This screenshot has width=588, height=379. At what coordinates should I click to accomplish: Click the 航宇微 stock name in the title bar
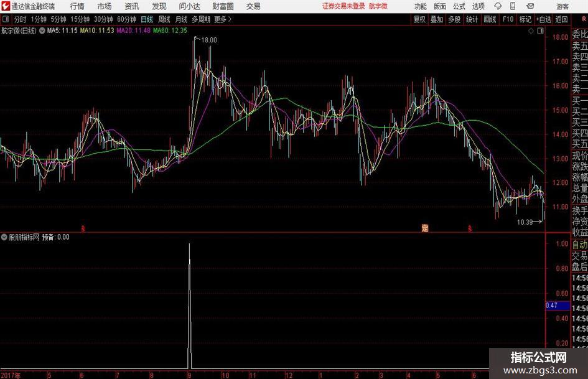coord(378,6)
